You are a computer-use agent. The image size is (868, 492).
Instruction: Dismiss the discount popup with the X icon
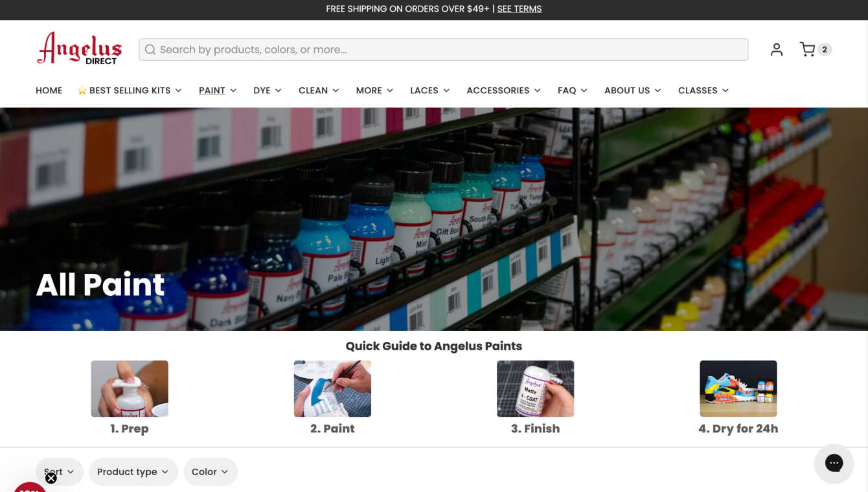[51, 478]
